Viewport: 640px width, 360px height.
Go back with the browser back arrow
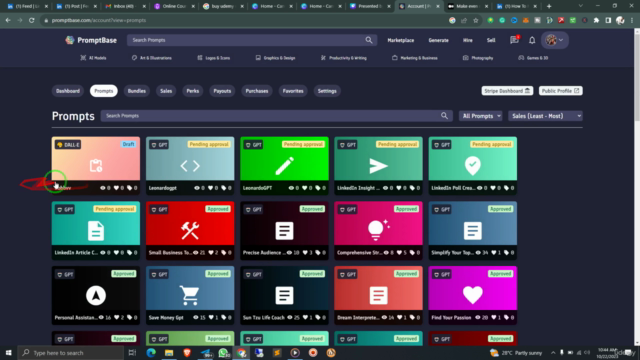(x=8, y=20)
